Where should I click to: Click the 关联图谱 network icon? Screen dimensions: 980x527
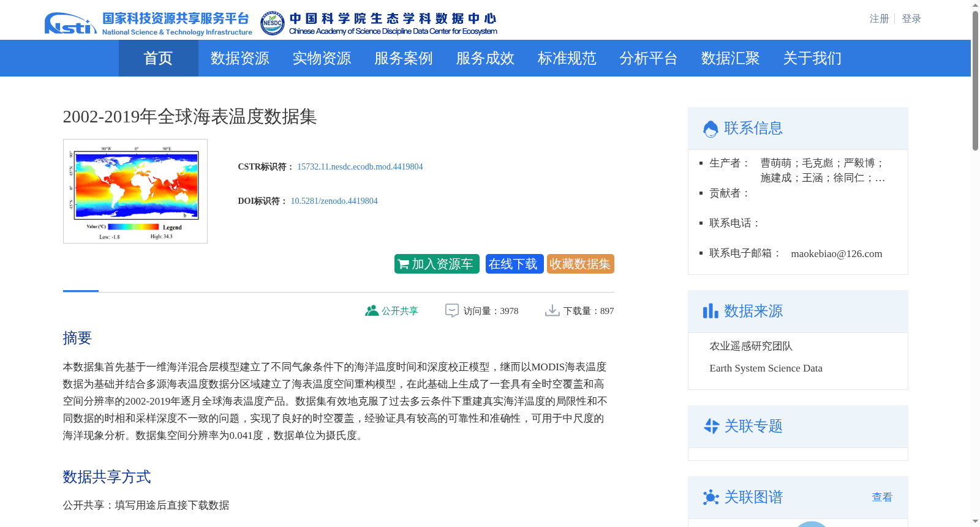pos(710,497)
